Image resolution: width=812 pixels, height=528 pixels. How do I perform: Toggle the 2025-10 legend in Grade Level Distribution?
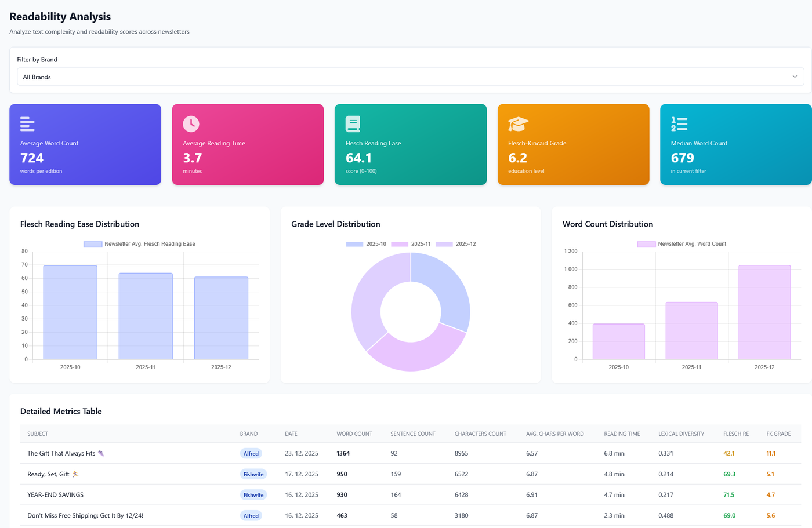[x=366, y=244]
